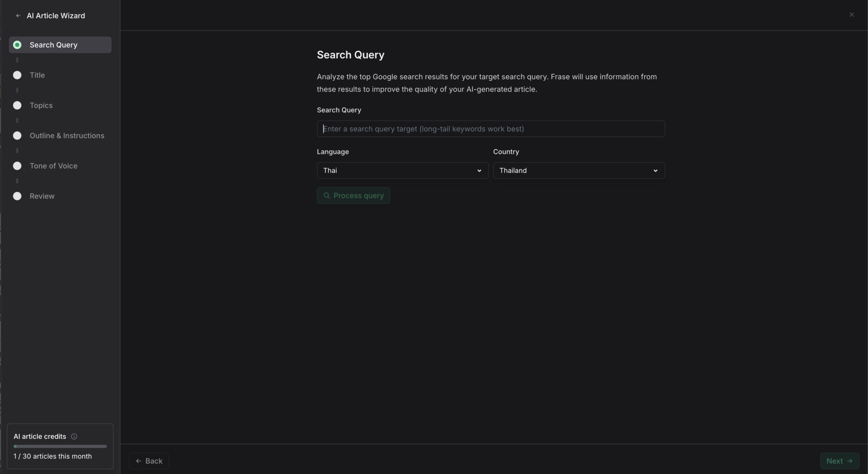Image resolution: width=868 pixels, height=474 pixels.
Task: Go to the Title step label
Action: point(37,75)
